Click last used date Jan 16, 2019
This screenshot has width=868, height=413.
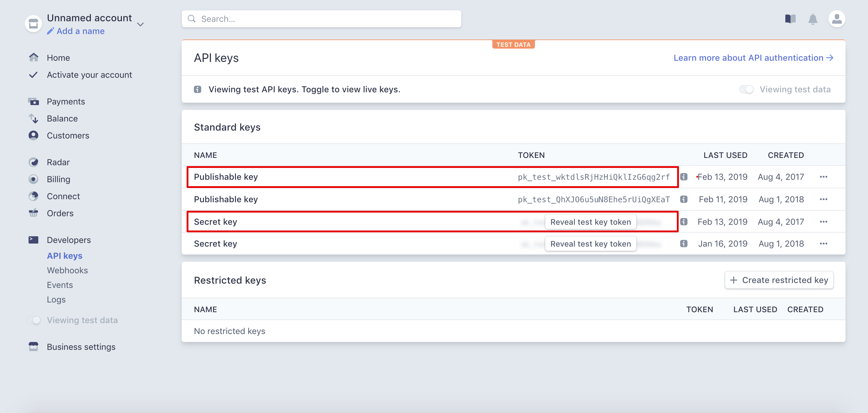tap(723, 244)
